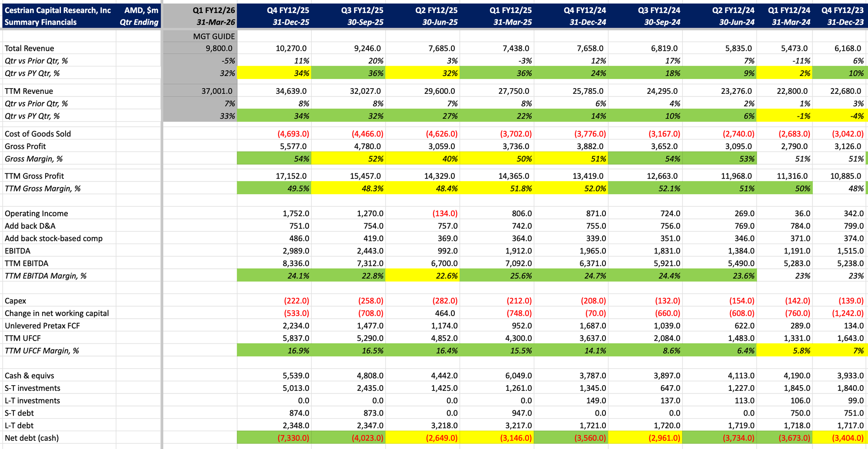Select the TTM Gross Margin cell 51.8%

point(497,188)
